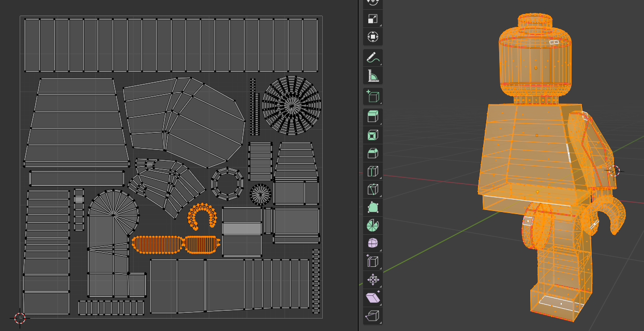Select the Measure ruler tool
Viewport: 644px width, 331px height.
pos(373,76)
